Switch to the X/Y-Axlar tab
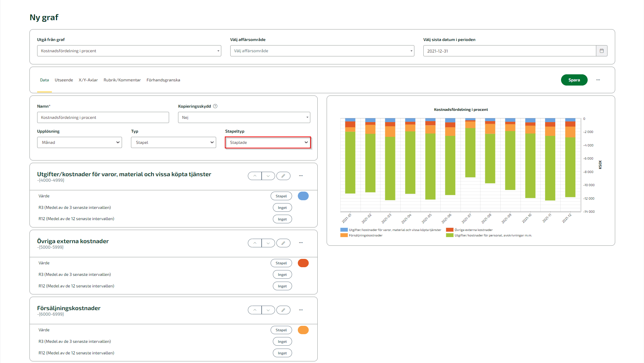The height and width of the screenshot is (363, 644). pyautogui.click(x=88, y=80)
